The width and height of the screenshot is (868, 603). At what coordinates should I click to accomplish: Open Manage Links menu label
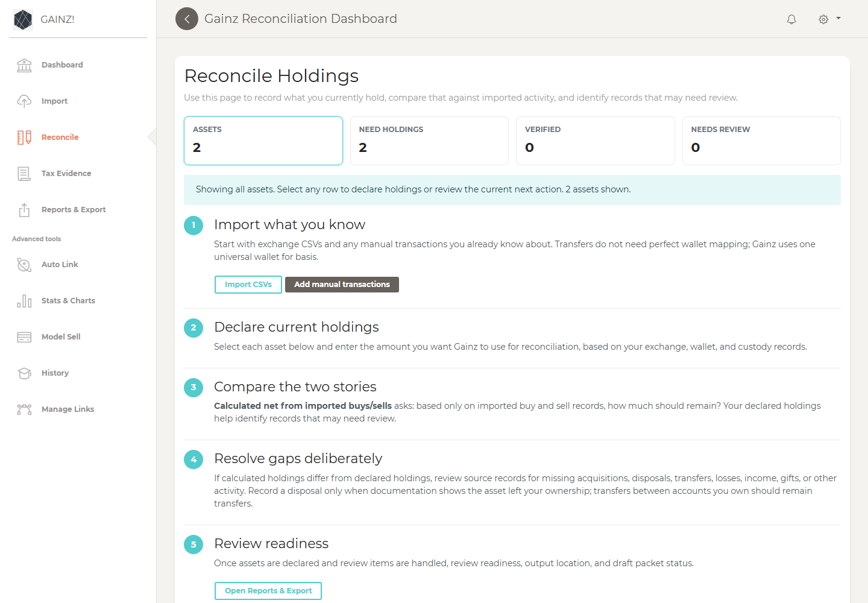click(x=68, y=409)
